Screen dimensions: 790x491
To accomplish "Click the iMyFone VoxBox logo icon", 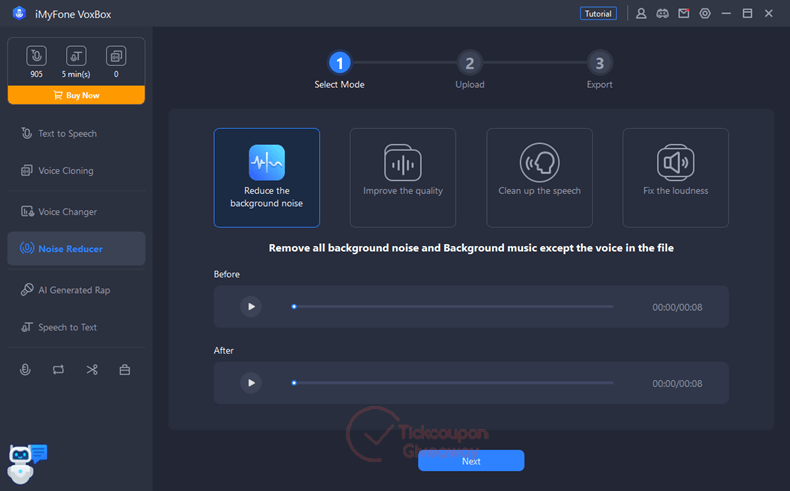I will pyautogui.click(x=19, y=14).
